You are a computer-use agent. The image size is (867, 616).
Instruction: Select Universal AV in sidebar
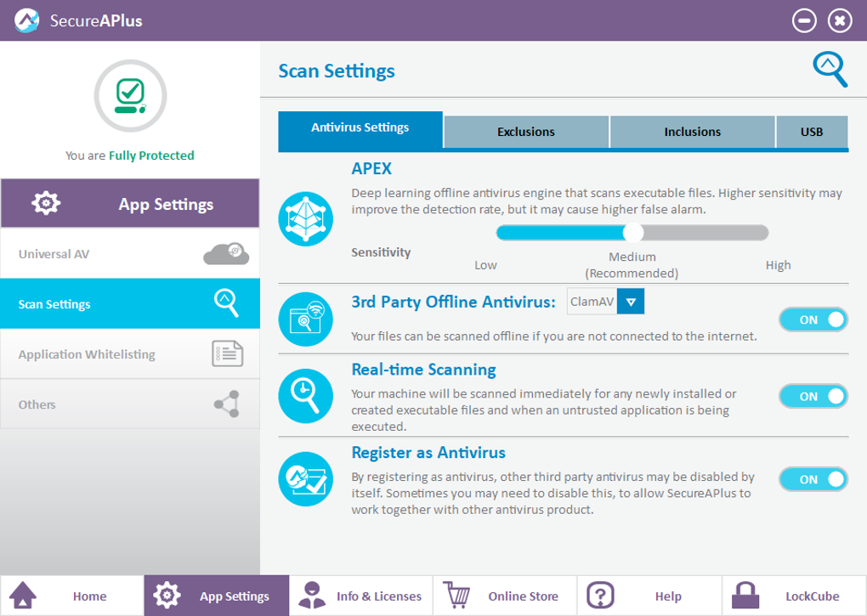pyautogui.click(x=130, y=253)
